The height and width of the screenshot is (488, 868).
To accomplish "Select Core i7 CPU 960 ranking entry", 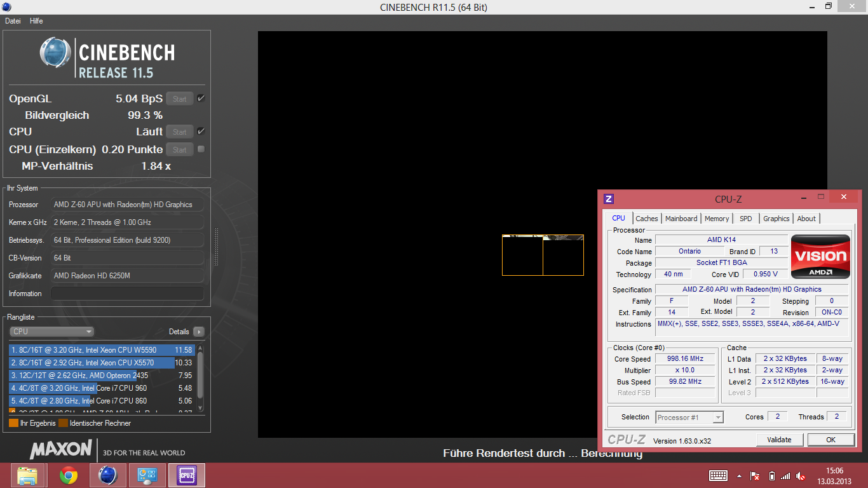I will click(101, 388).
